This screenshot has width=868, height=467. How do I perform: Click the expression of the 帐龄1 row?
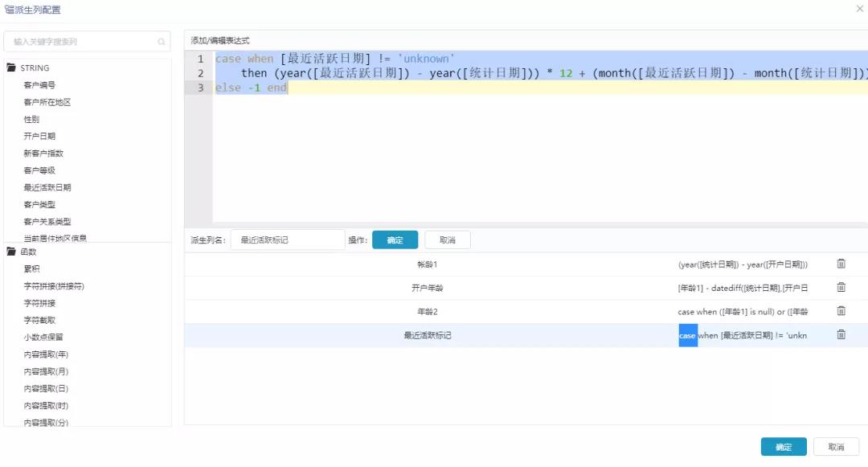click(x=743, y=264)
